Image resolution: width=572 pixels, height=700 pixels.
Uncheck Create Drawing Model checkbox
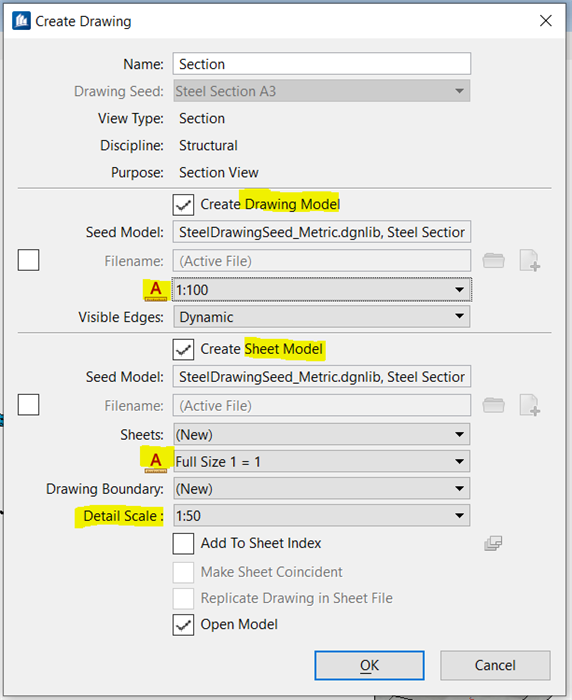pyautogui.click(x=183, y=204)
